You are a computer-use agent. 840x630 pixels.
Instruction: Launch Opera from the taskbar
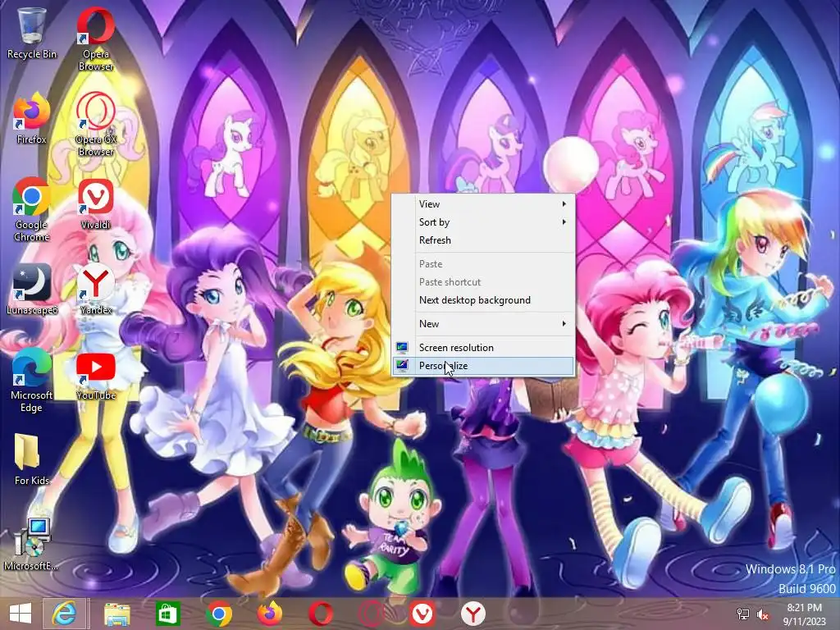[x=321, y=614]
